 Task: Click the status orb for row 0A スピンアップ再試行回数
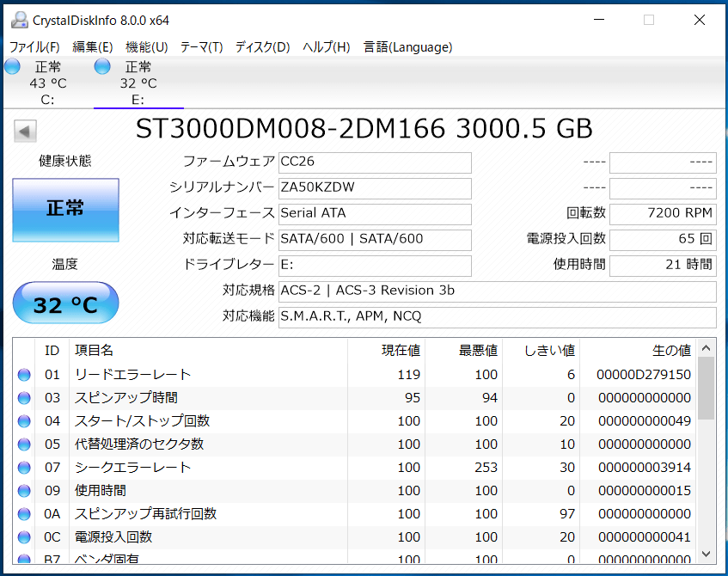24,514
